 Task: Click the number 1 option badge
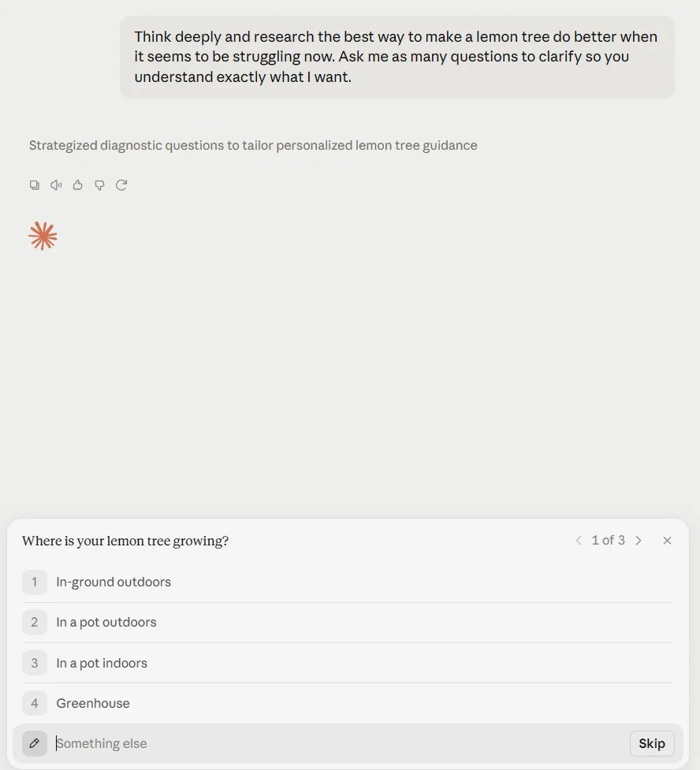pyautogui.click(x=35, y=582)
